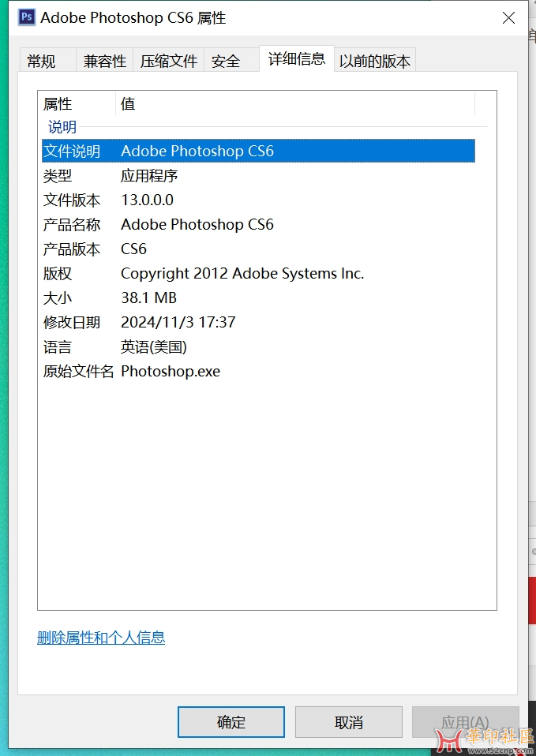Viewport: 536px width, 756px height.
Task: Click the 说明 group heading
Action: click(x=62, y=127)
